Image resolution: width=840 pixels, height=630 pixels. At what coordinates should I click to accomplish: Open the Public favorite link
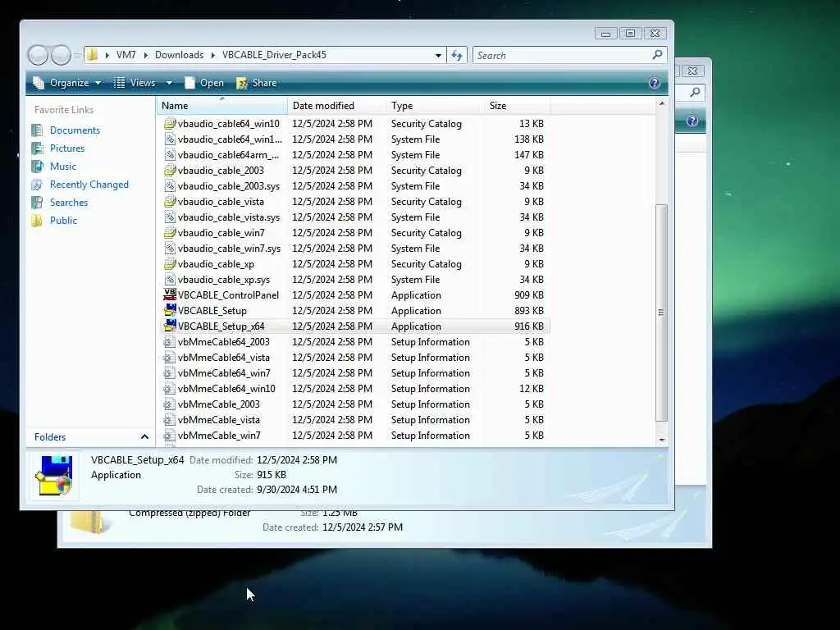coord(64,220)
